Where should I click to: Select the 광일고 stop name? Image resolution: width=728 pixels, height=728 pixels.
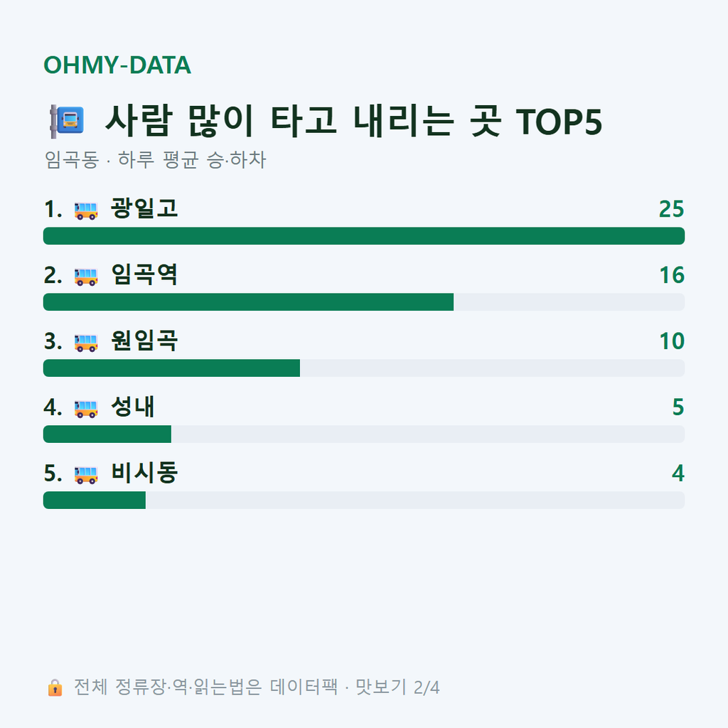(x=144, y=208)
